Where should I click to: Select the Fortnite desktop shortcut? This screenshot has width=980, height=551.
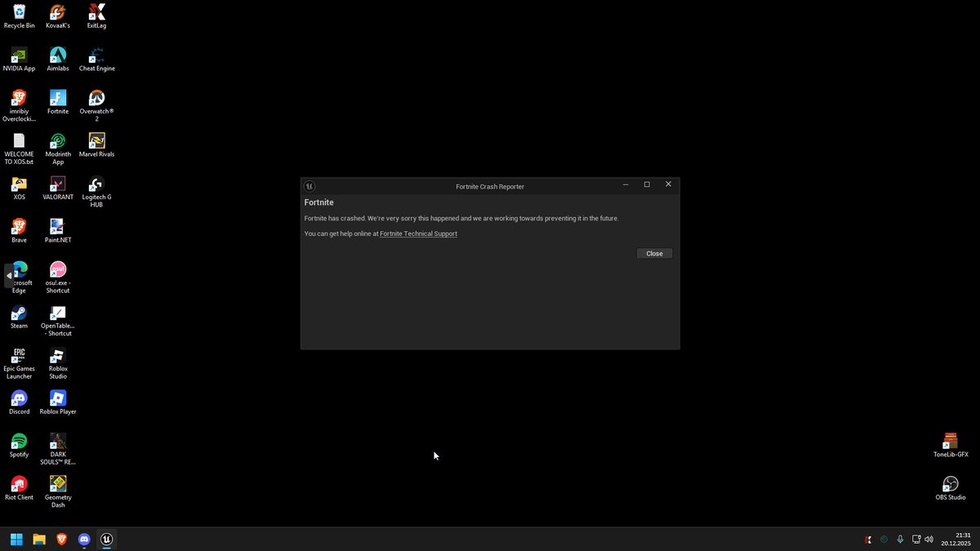tap(58, 103)
